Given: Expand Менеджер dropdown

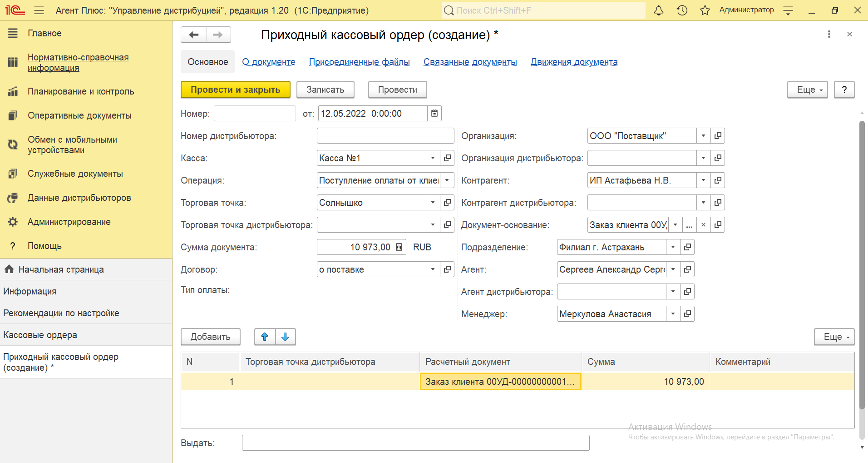Looking at the screenshot, I should (x=673, y=314).
